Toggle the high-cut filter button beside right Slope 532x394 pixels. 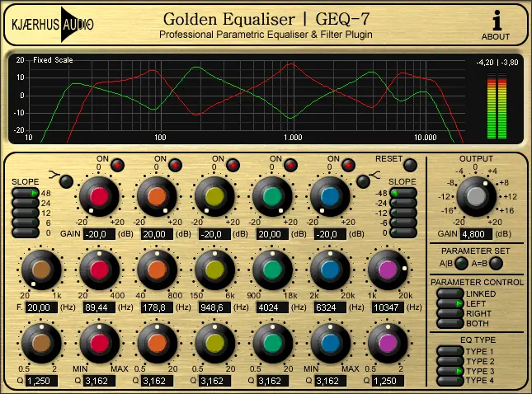click(x=364, y=181)
